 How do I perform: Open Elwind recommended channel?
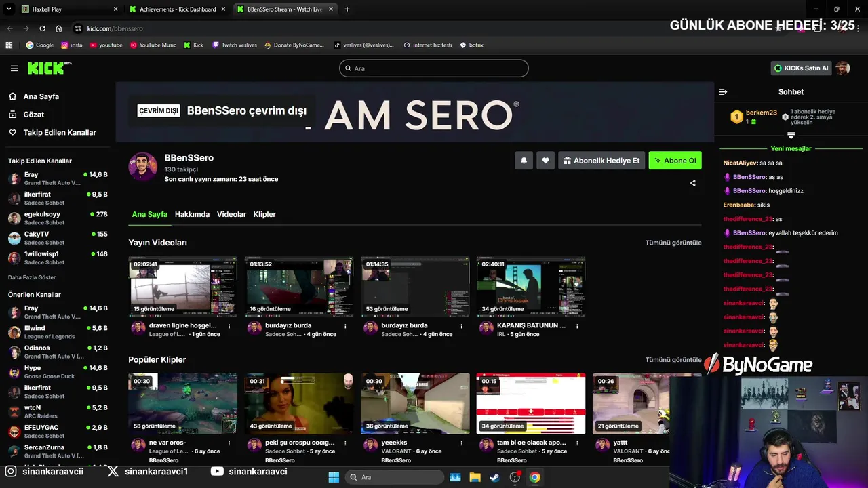[58, 332]
